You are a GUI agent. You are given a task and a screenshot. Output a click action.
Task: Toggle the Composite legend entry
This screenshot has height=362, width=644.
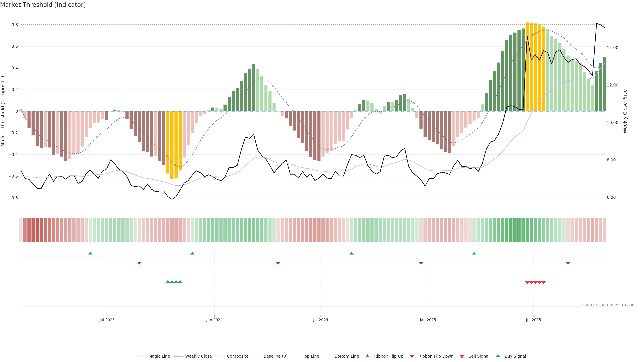[237, 356]
